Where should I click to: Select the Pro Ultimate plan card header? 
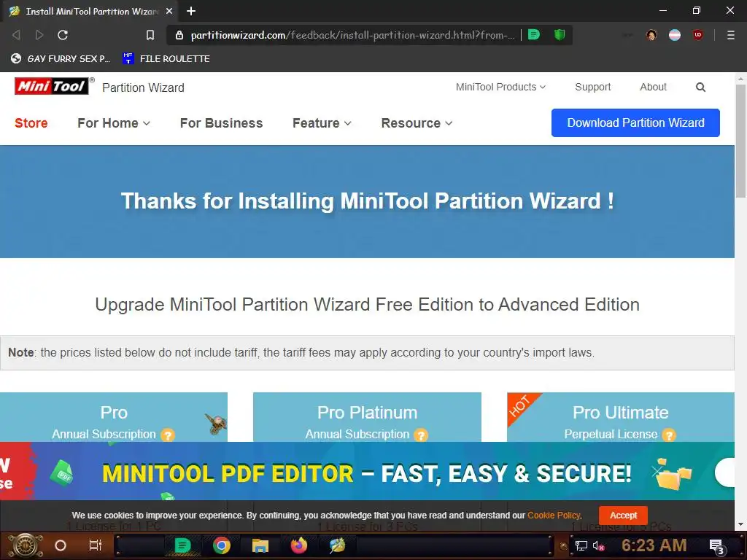coord(620,418)
